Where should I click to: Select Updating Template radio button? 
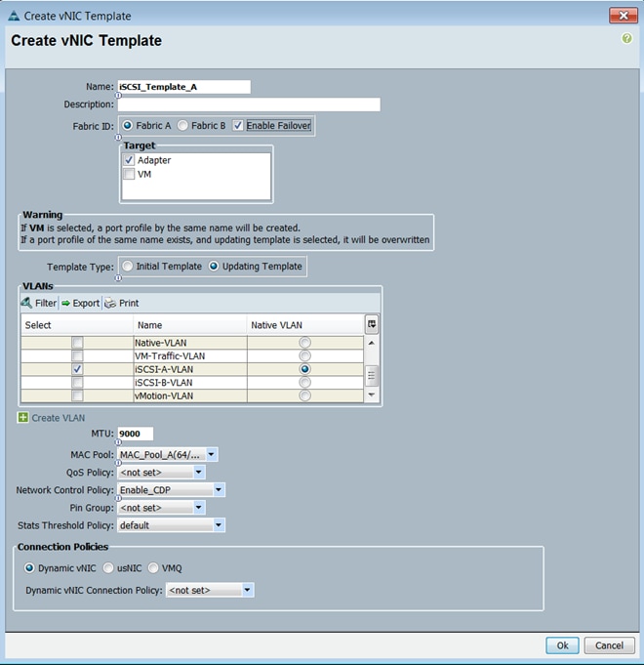point(214,266)
